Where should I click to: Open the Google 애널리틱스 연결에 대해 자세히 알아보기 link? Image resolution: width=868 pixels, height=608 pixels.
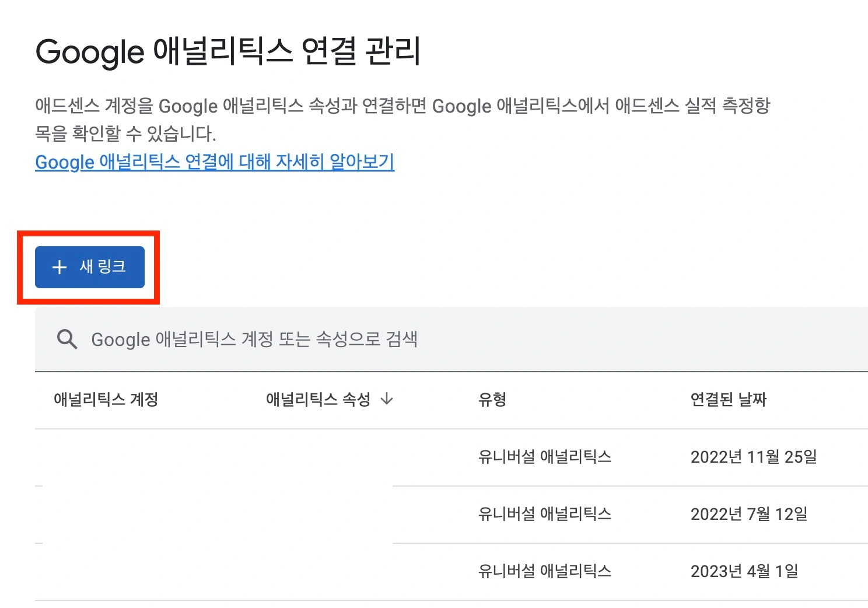[x=215, y=162]
